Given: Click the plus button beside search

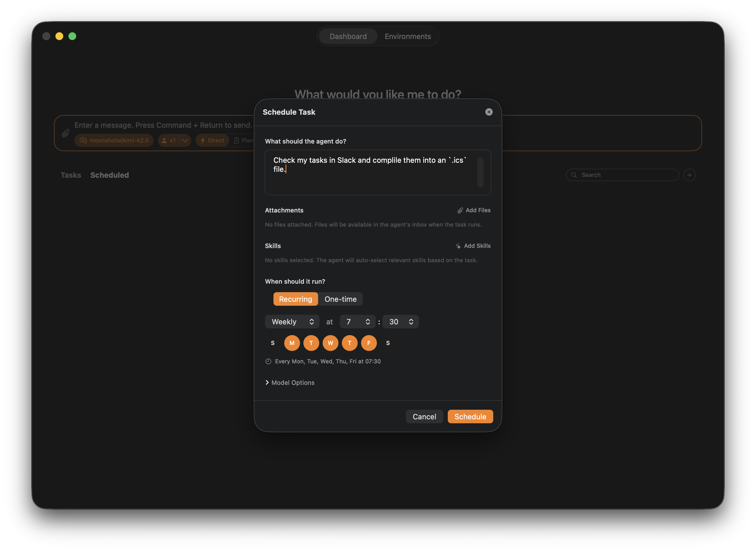Looking at the screenshot, I should 690,175.
